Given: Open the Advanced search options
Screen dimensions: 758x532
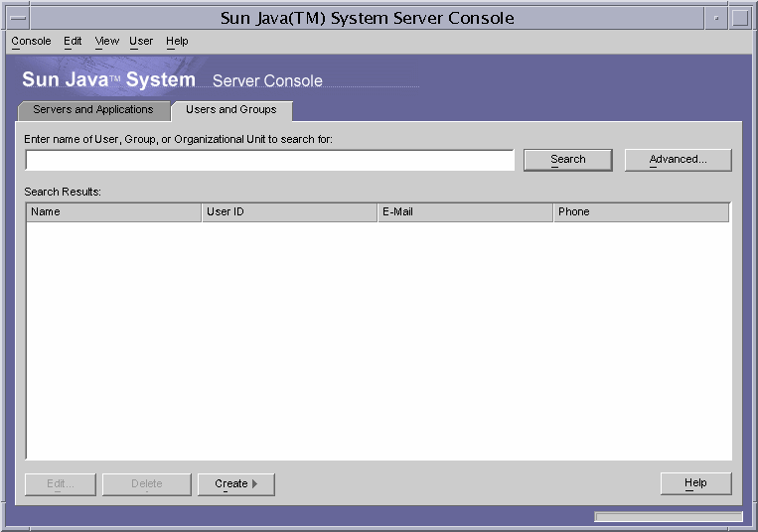Looking at the screenshot, I should [x=678, y=160].
